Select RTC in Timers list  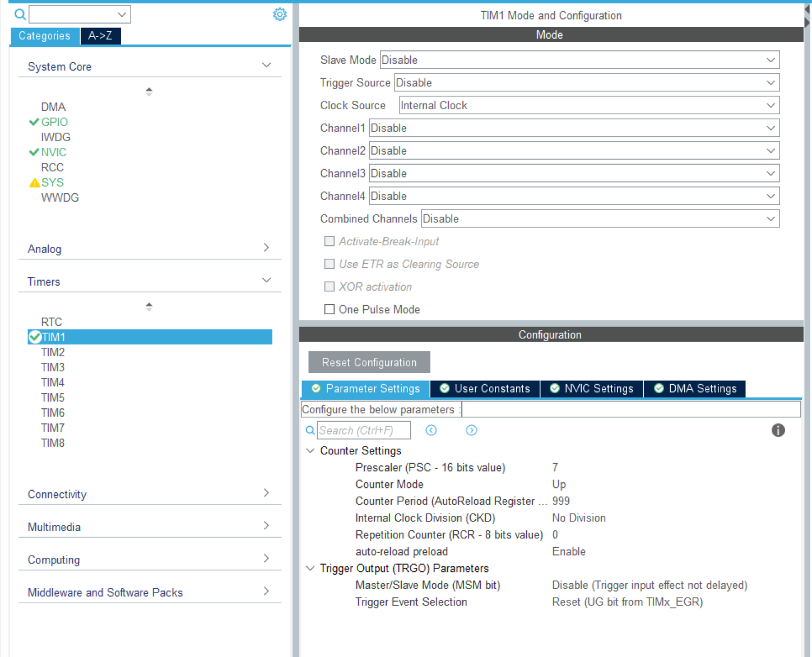pos(52,321)
